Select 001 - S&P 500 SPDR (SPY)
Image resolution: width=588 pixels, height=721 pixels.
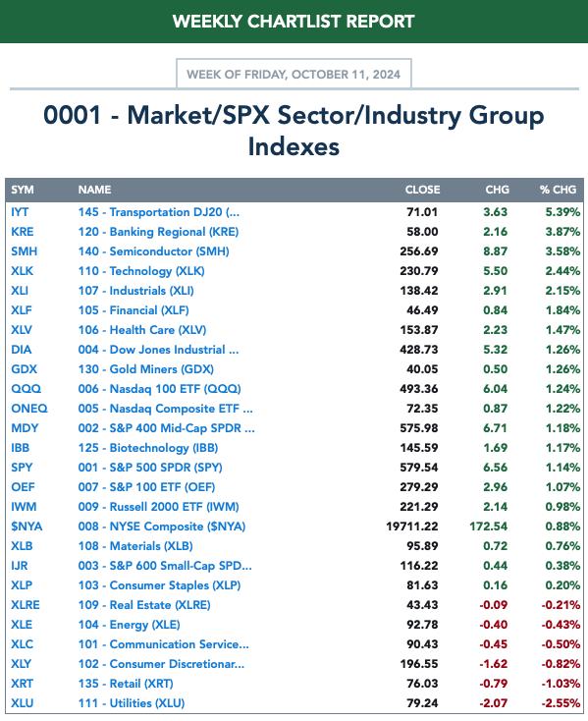[x=150, y=468]
